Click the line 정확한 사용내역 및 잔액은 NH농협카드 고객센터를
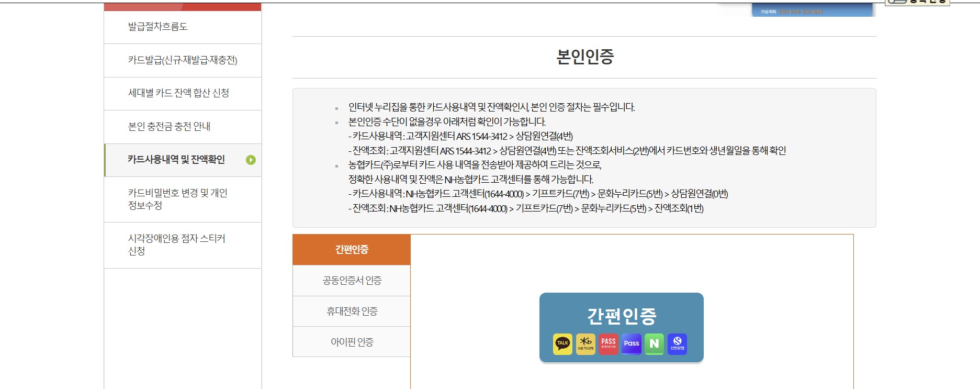Screen dimensions: 980x389 tap(471, 180)
